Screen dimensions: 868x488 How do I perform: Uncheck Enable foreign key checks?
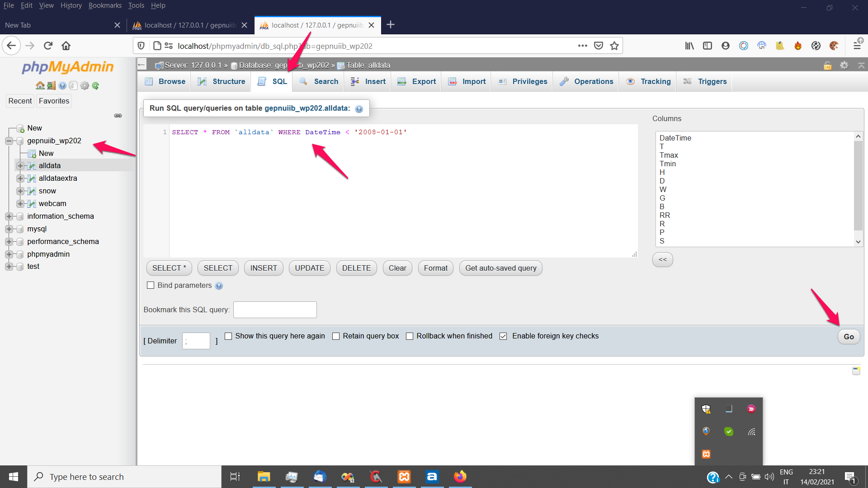[503, 336]
